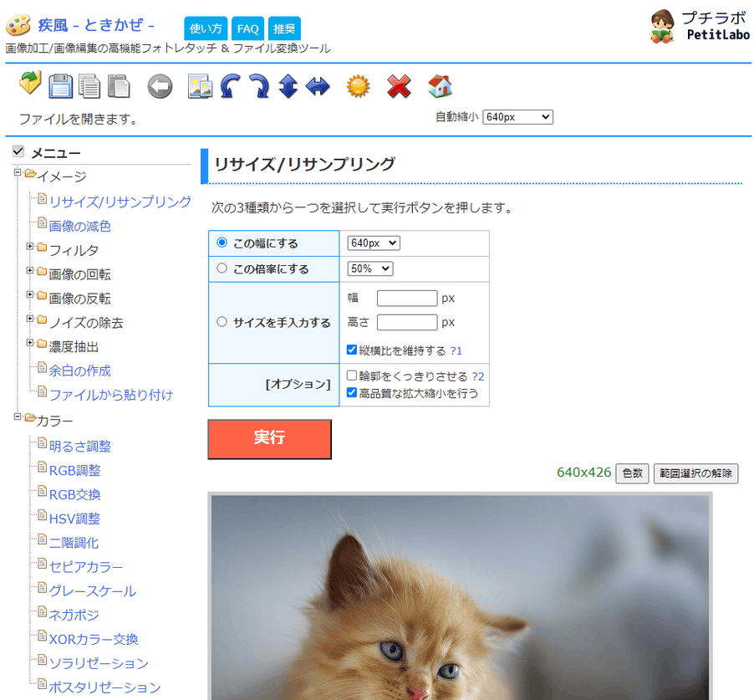Collapse the カラー tree folder
Image resolution: width=754 pixels, height=700 pixels.
[18, 416]
